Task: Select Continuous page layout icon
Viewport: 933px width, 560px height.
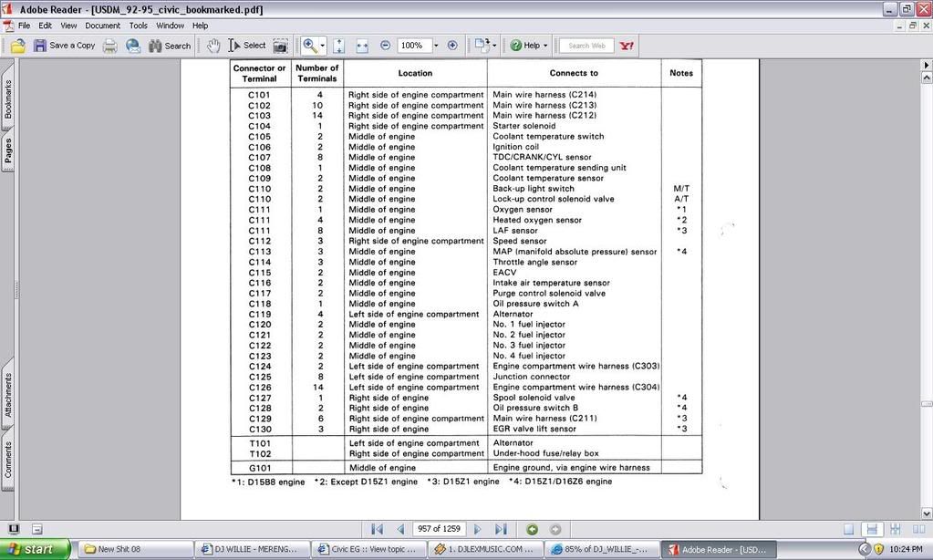Action: [x=872, y=529]
